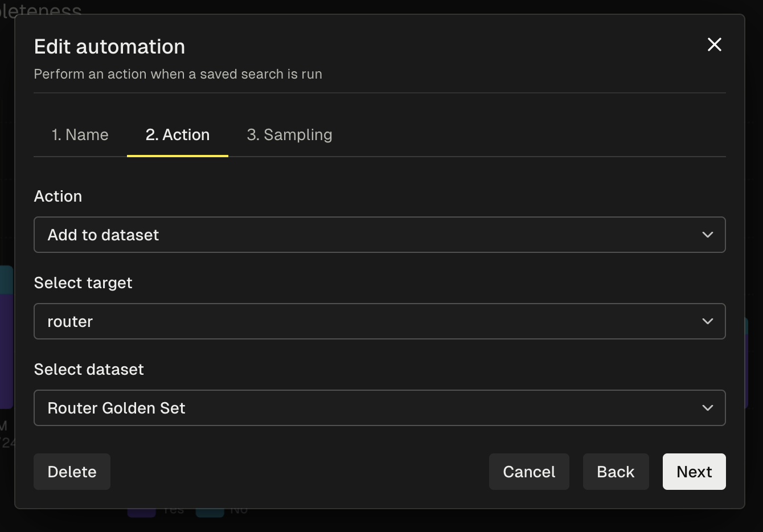Click the Select target field label

pyautogui.click(x=83, y=283)
